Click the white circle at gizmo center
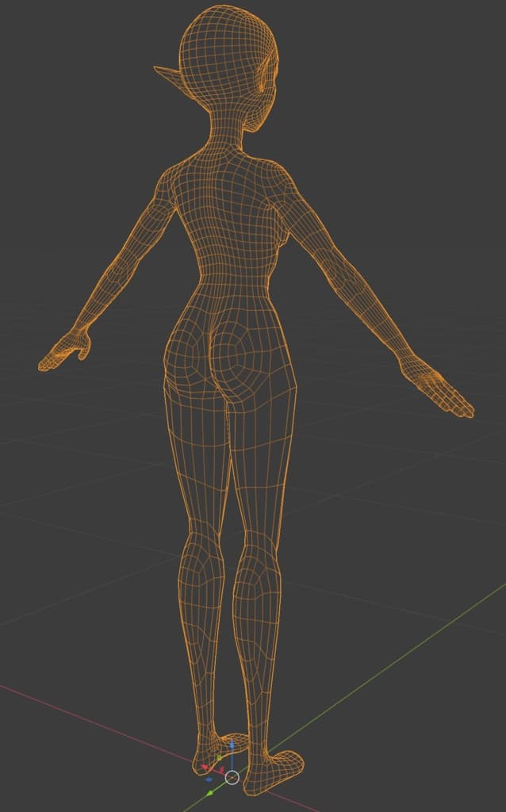Image resolution: width=506 pixels, height=812 pixels. click(x=232, y=778)
